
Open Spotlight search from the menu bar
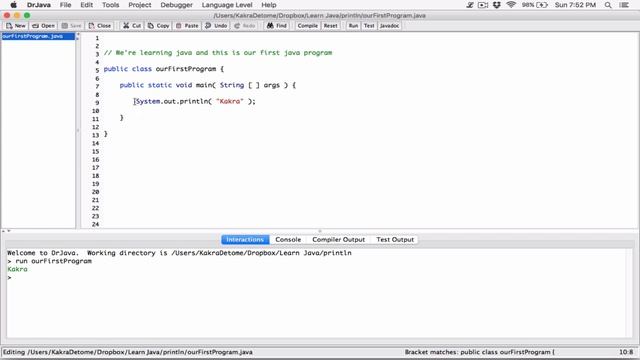608,5
